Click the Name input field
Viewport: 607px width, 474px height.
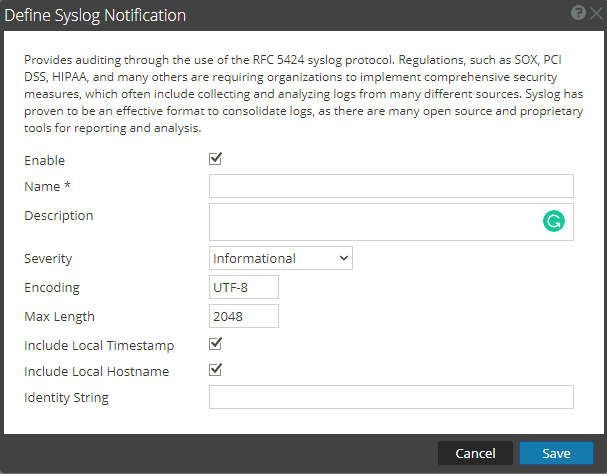click(390, 186)
